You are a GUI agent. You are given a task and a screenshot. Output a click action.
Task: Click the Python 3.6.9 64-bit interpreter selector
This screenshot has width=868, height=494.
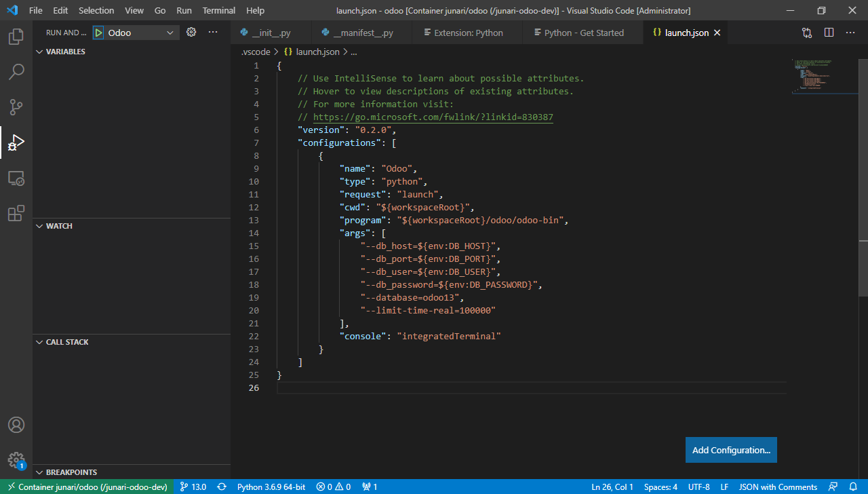(271, 487)
